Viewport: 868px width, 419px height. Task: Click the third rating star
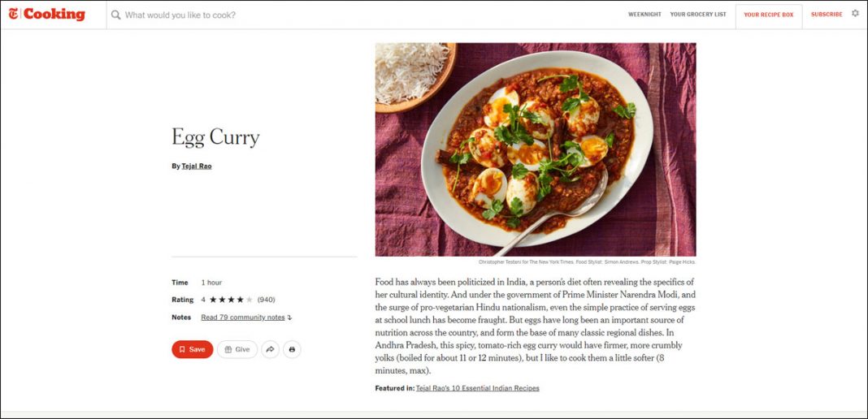(x=231, y=300)
